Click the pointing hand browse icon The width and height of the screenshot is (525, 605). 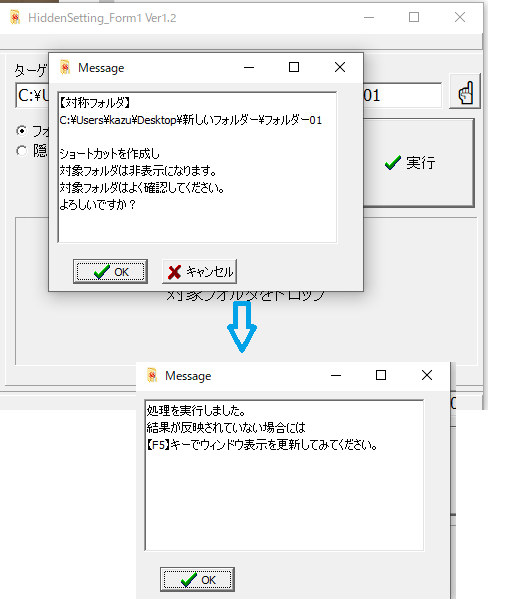pyautogui.click(x=465, y=91)
